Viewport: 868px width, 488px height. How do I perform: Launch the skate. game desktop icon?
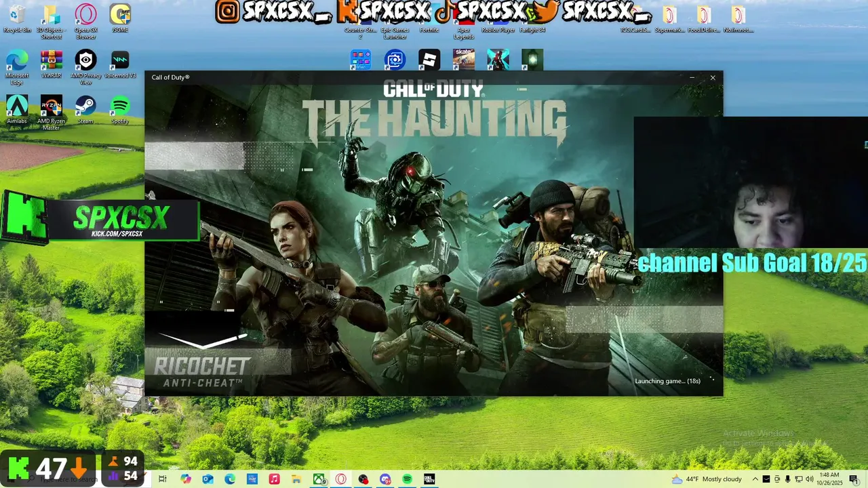(464, 60)
